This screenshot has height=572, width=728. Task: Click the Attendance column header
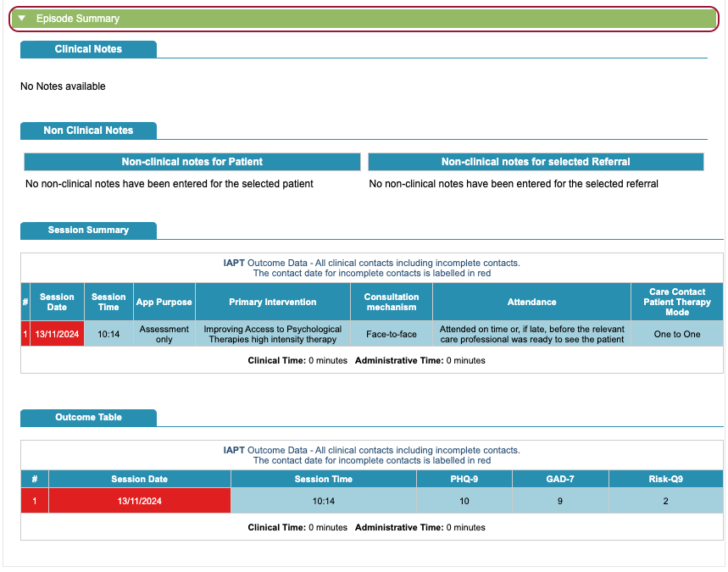(x=531, y=302)
